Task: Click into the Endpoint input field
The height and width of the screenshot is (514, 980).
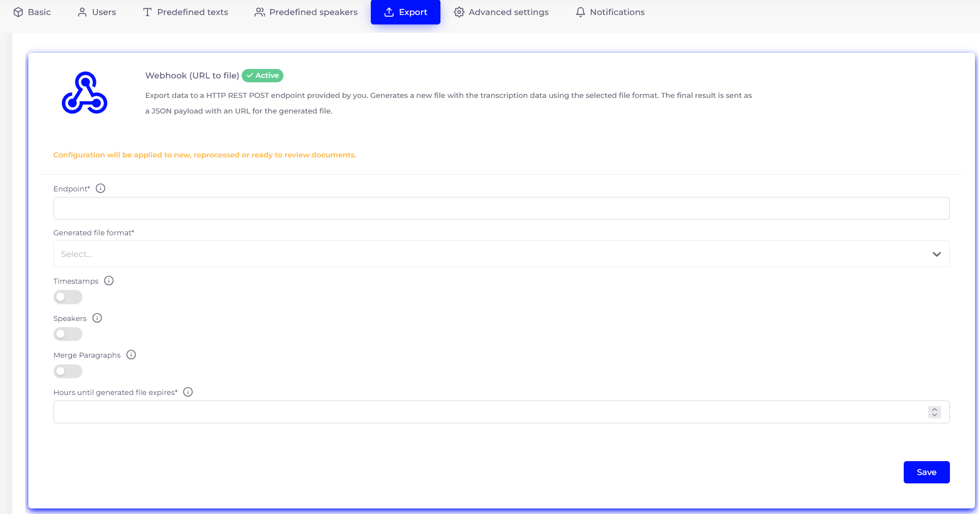Action: 501,209
